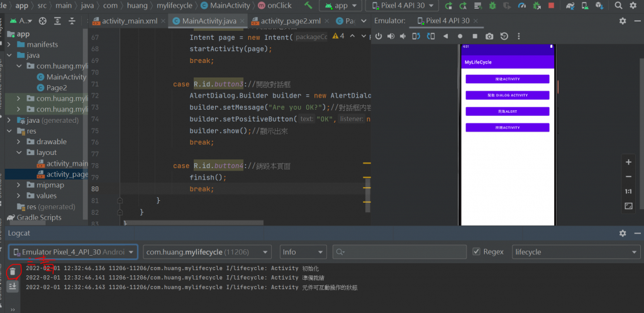Open the Pixel 4 API 30 device dropdown in toolbar
This screenshot has width=644, height=313.
402,6
